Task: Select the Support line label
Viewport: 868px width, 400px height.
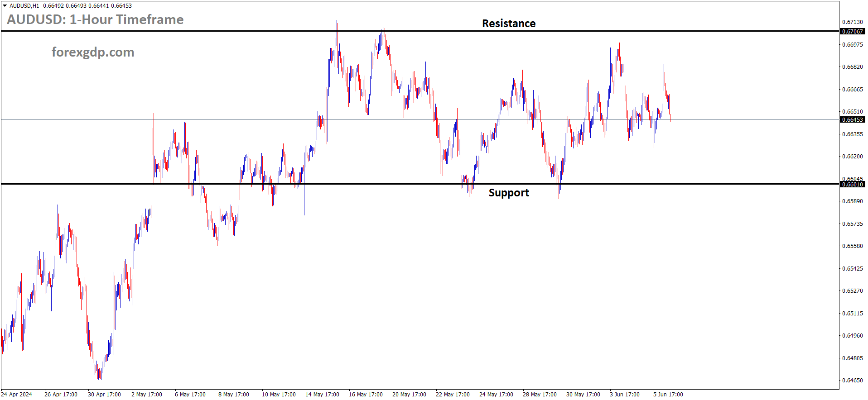Action: coord(508,193)
